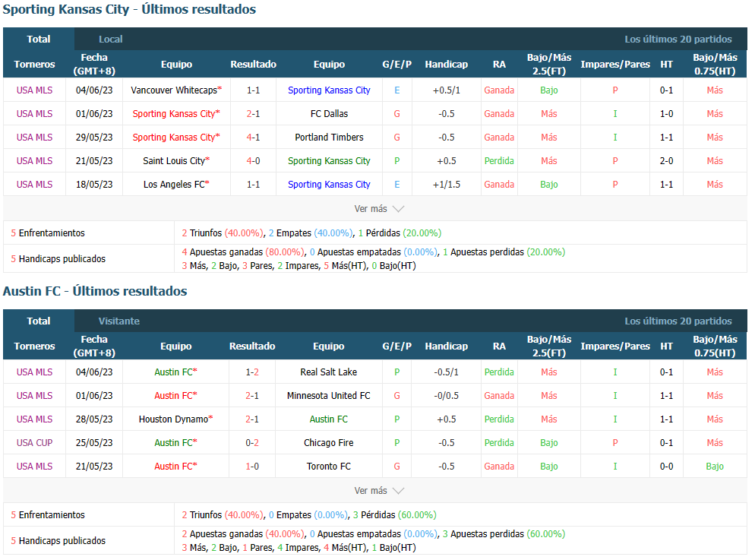Click handicap +1/1.5 in Los Angeles FC row
Screen dimensions: 755x560
(x=447, y=185)
